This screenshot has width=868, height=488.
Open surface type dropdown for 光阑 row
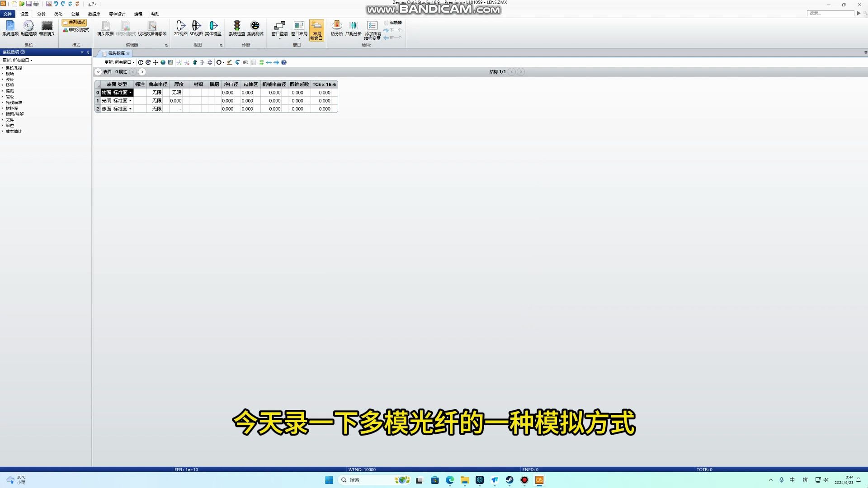130,101
